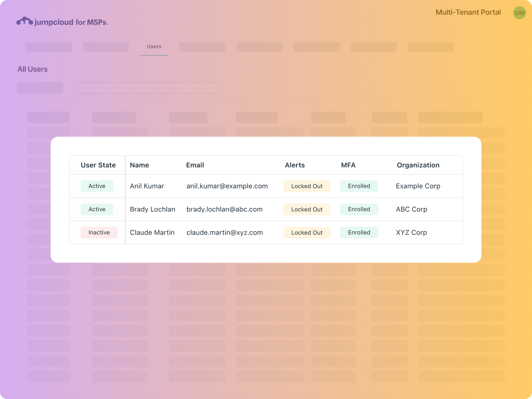Screen dimensions: 532x399
Task: Click the Active badge for Anil Kumar
Action: (97, 186)
